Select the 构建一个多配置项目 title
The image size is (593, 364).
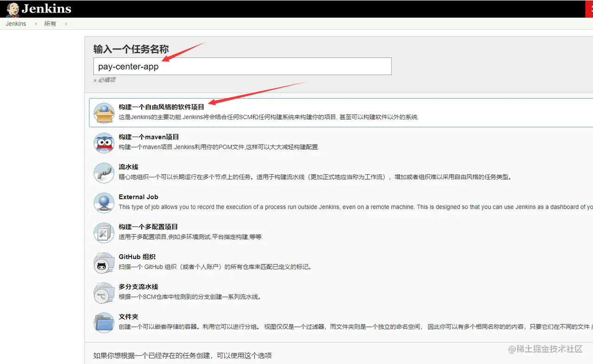(x=148, y=227)
